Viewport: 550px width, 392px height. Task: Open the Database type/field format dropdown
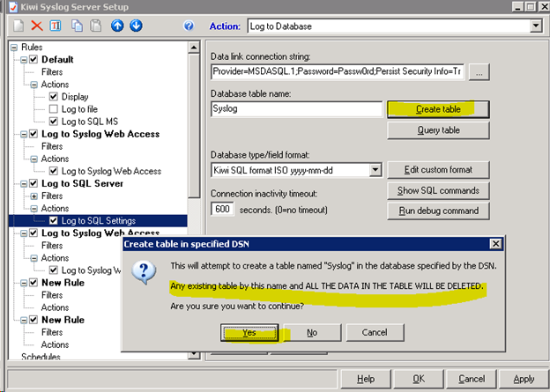(375, 170)
